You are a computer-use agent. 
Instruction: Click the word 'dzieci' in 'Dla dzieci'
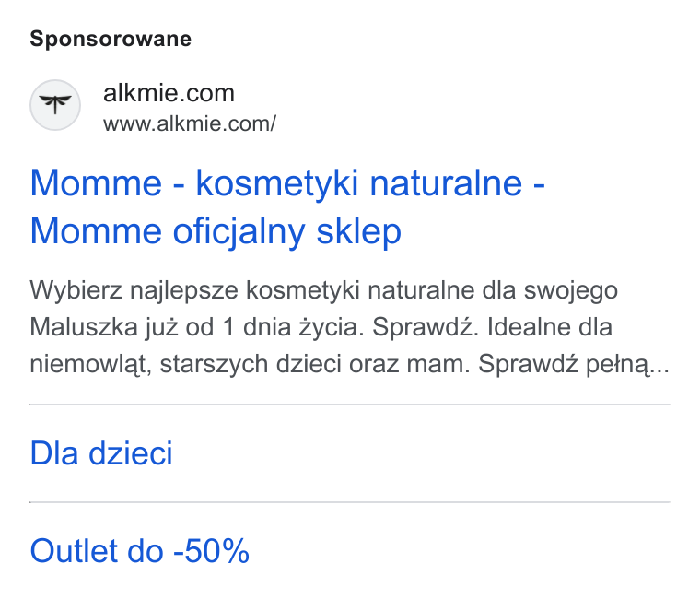pos(131,453)
